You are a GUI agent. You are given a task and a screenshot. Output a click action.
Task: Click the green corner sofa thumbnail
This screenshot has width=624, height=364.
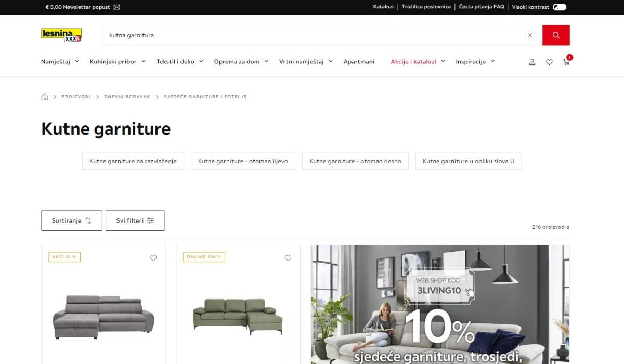238,317
